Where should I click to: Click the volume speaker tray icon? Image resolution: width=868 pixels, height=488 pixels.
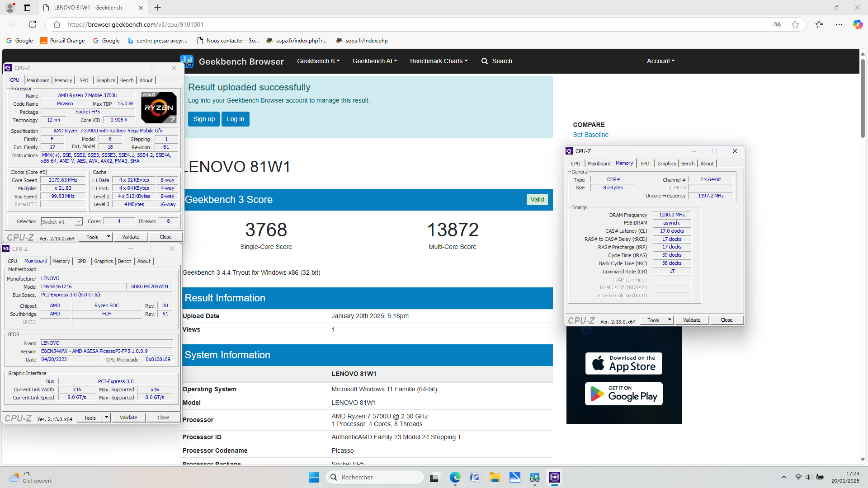pyautogui.click(x=808, y=477)
